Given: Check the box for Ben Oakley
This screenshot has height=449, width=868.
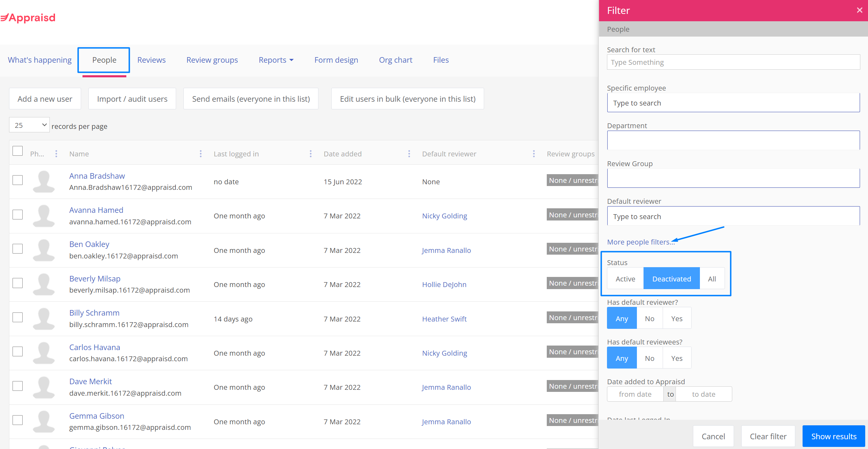Looking at the screenshot, I should point(17,249).
